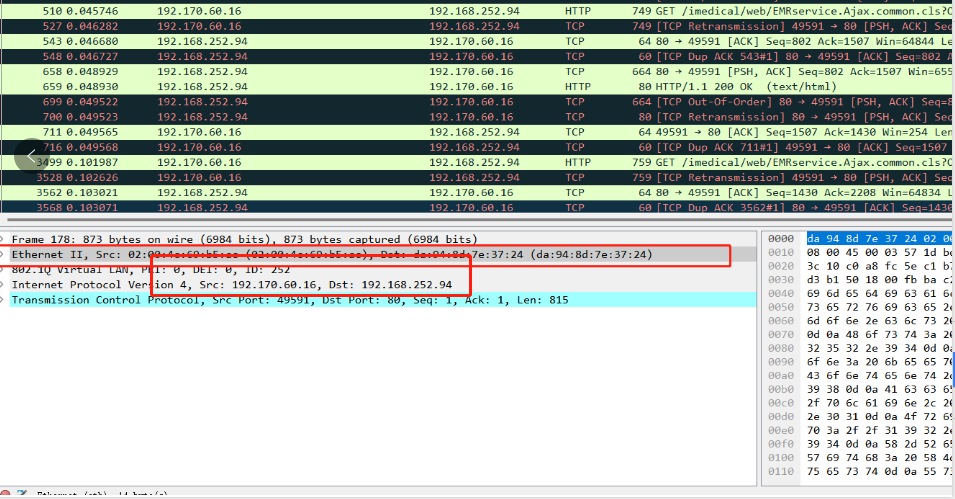
Task: Click hex row at offset 0040
Action: point(858,294)
